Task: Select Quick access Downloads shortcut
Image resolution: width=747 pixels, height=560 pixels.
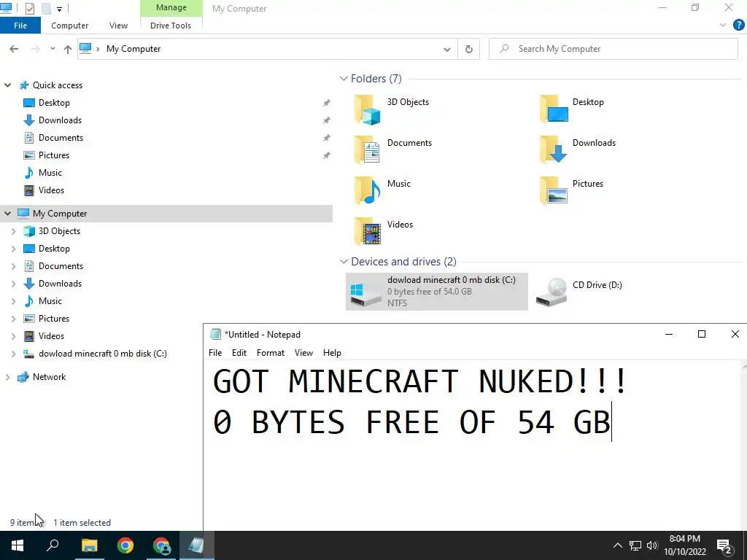Action: [60, 120]
